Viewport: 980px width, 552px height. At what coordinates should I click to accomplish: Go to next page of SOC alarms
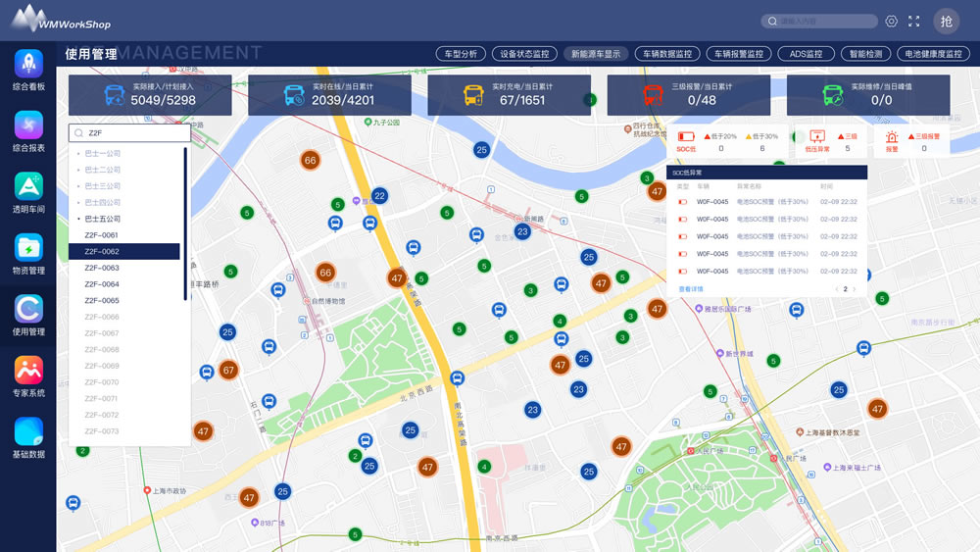point(855,289)
